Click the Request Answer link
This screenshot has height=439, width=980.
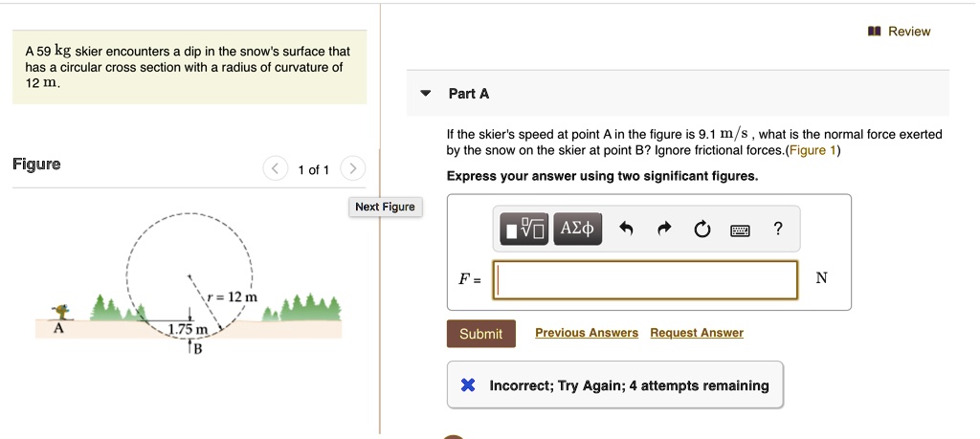[x=696, y=333]
